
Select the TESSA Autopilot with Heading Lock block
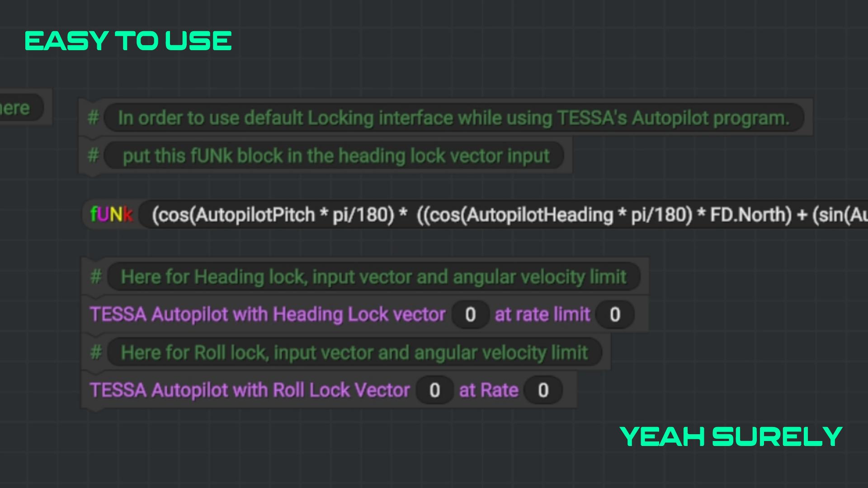(x=364, y=314)
